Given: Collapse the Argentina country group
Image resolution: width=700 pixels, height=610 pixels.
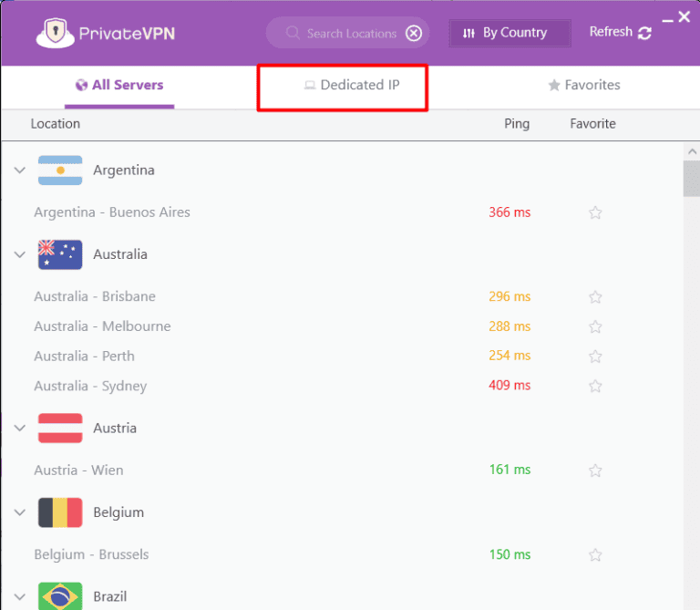Looking at the screenshot, I should click(19, 171).
